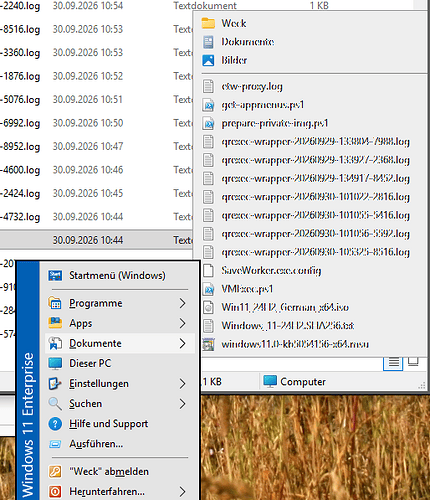The height and width of the screenshot is (500, 430).
Task: Click the Bilder picture icon in submenu
Action: coord(208,60)
